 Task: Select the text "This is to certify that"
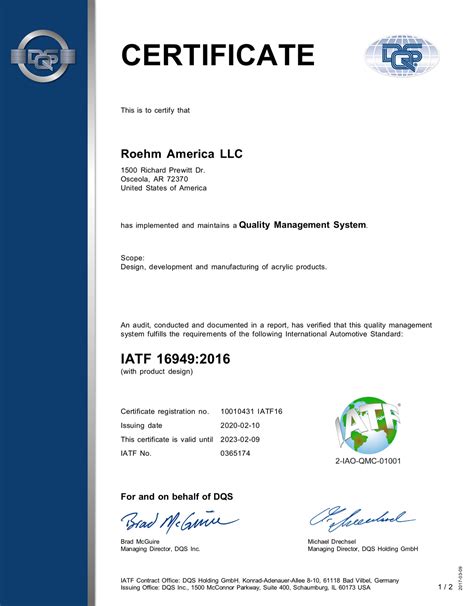[155, 110]
